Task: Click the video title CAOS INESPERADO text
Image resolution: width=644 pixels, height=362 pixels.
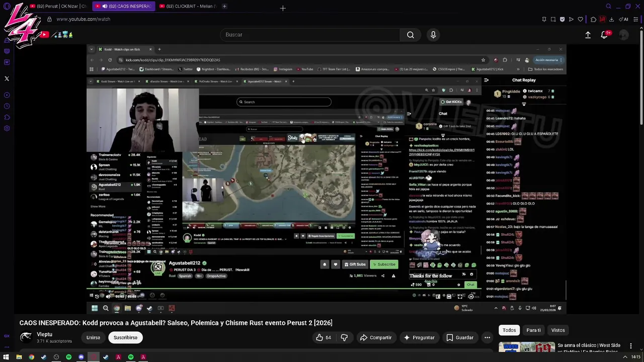Action: click(176, 323)
